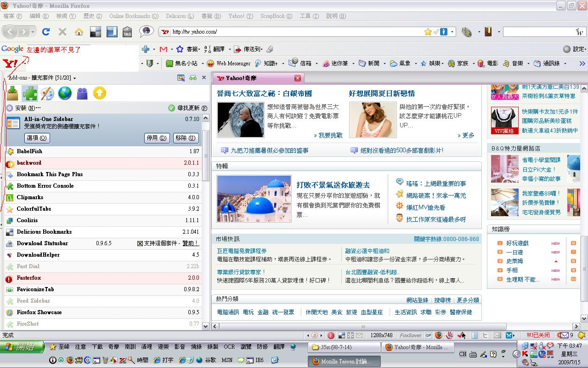Click the blue brick Plugins icon

pyautogui.click(x=82, y=93)
